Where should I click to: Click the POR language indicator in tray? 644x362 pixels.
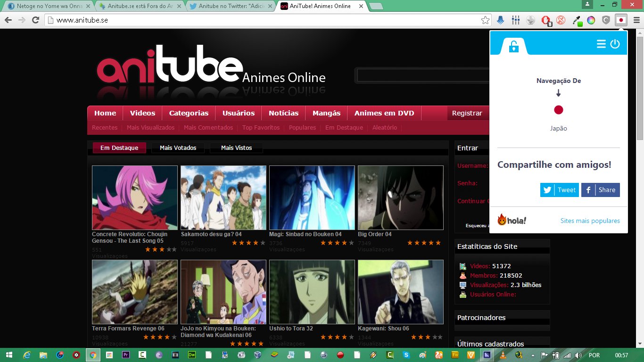[x=594, y=355]
